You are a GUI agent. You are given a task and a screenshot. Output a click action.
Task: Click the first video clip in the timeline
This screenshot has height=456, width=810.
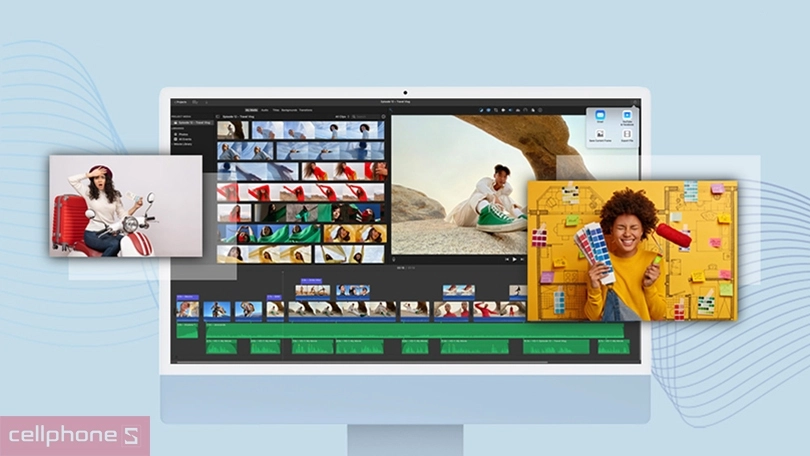coord(187,310)
